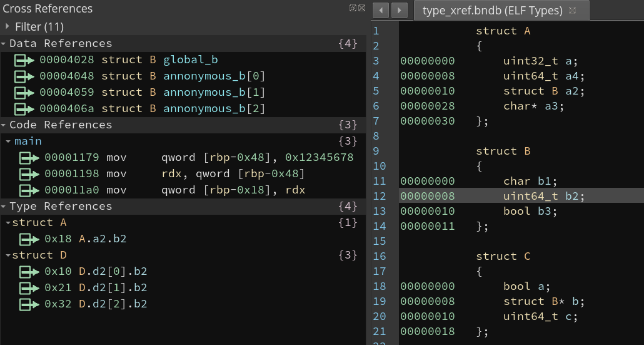The height and width of the screenshot is (345, 644).
Task: Select type reference D.d2[2].b2
Action: 183,304
